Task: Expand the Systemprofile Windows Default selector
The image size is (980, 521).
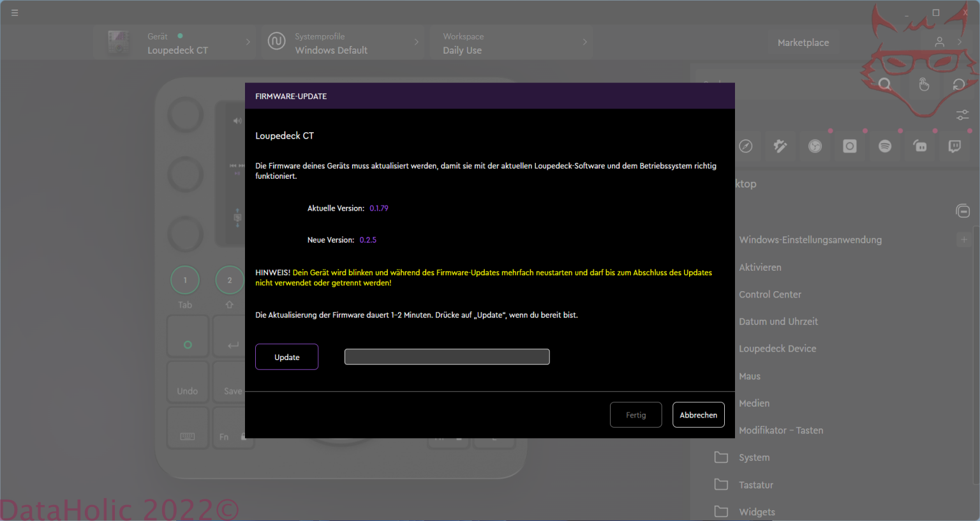Action: 343,42
